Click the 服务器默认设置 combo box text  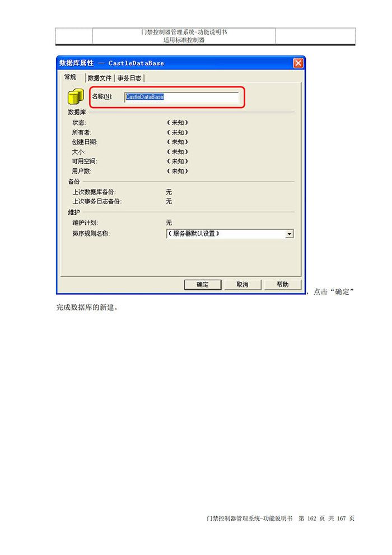click(x=194, y=234)
